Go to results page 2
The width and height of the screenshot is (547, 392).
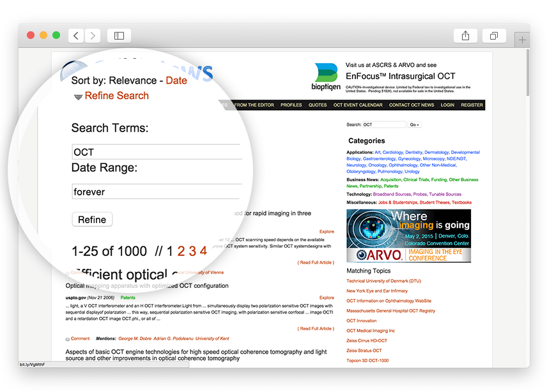click(x=181, y=251)
